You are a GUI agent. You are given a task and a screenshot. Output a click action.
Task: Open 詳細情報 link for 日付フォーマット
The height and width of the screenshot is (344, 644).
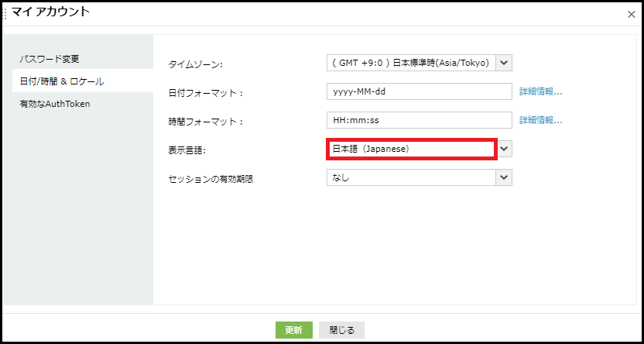pos(540,92)
